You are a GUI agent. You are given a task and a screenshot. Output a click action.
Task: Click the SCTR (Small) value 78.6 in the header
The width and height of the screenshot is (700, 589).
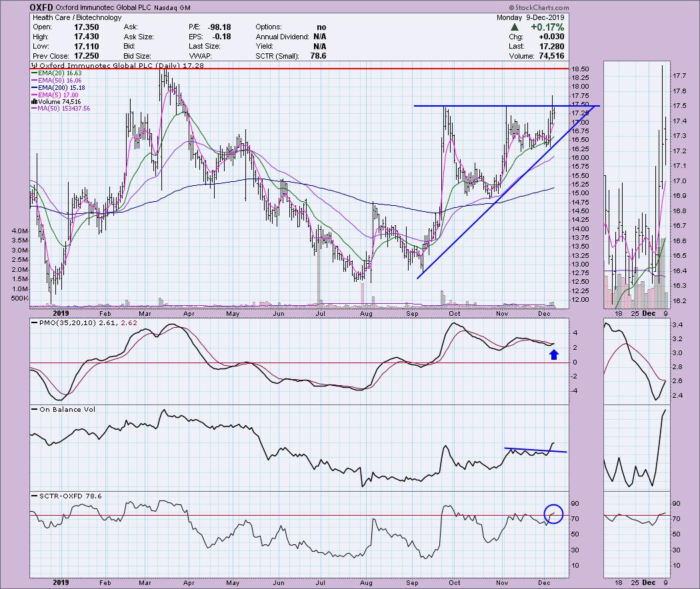point(318,56)
